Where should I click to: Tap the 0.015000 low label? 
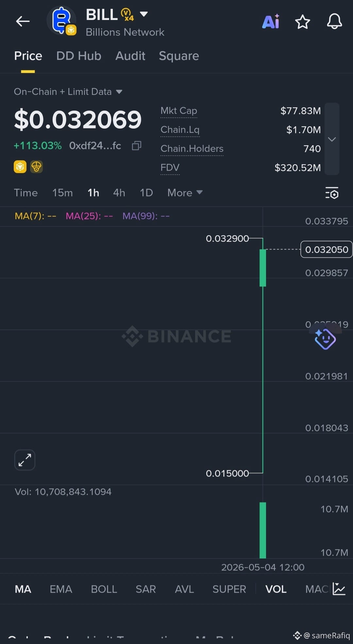(x=227, y=474)
